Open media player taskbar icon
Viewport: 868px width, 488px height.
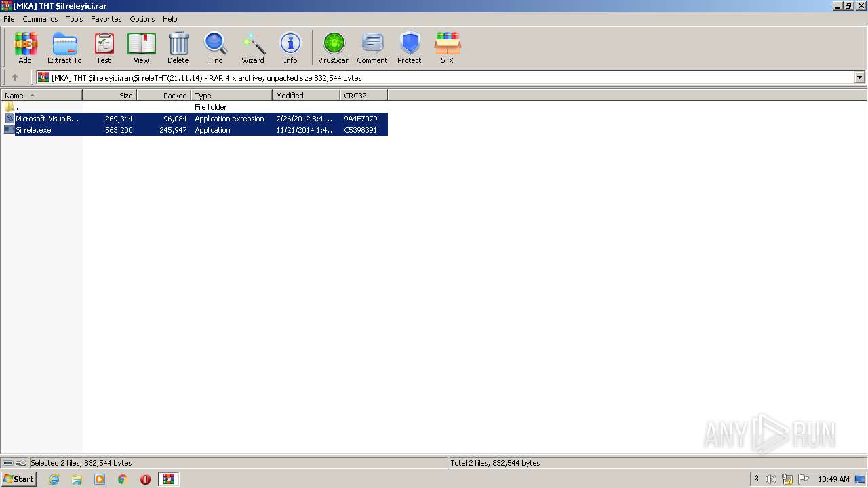pos(100,479)
